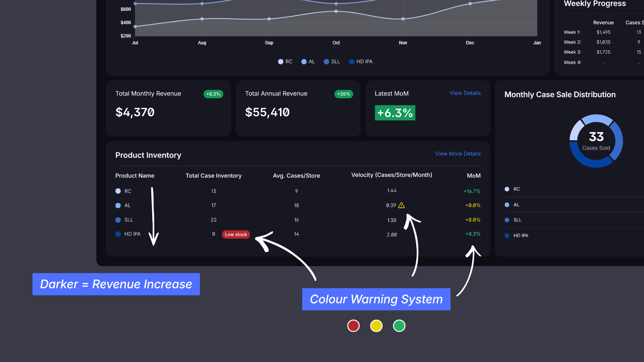Click the 33 Cases Sold donut chart
644x362 pixels.
click(x=596, y=141)
